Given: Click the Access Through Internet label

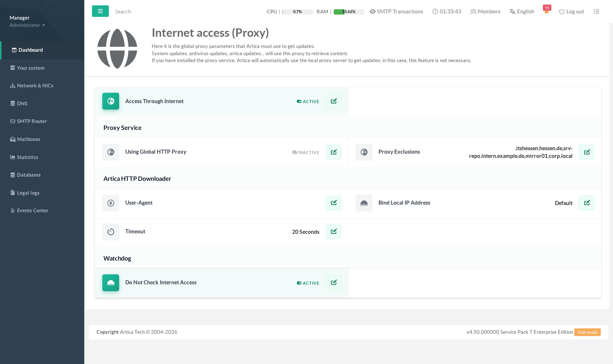Looking at the screenshot, I should point(154,101).
